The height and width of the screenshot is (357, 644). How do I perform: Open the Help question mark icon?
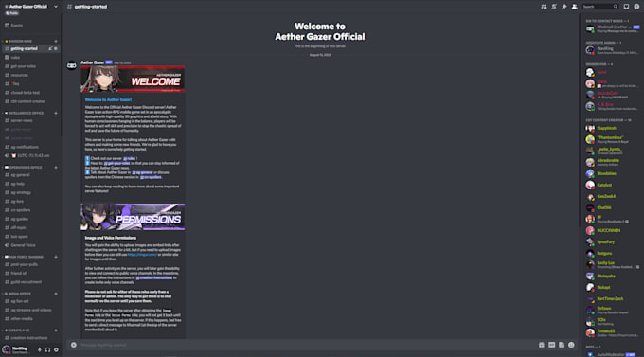(x=636, y=7)
